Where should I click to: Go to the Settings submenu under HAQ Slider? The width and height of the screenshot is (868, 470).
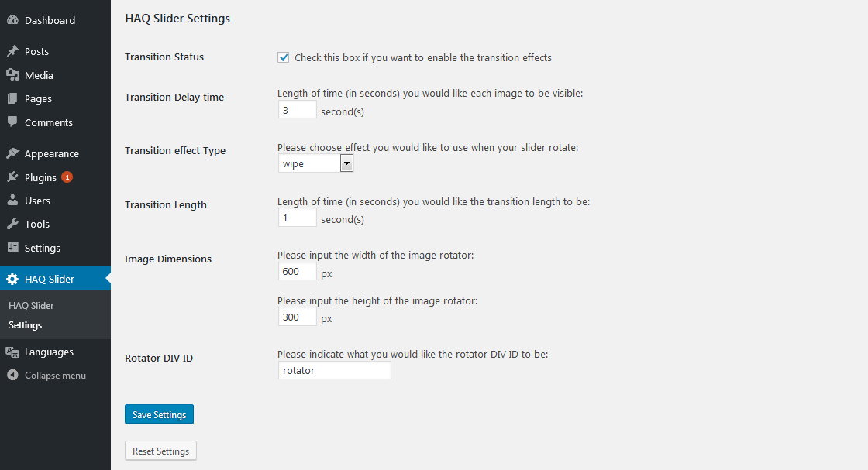pos(26,325)
